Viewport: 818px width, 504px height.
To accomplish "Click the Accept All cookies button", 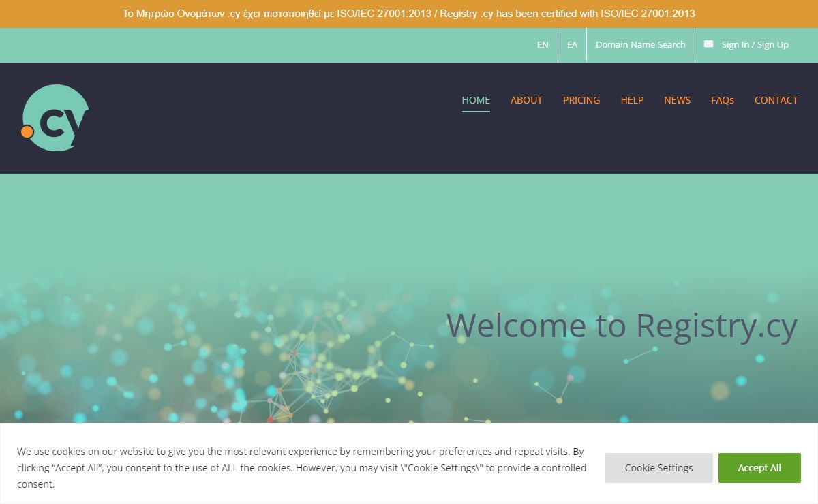I will (x=759, y=468).
